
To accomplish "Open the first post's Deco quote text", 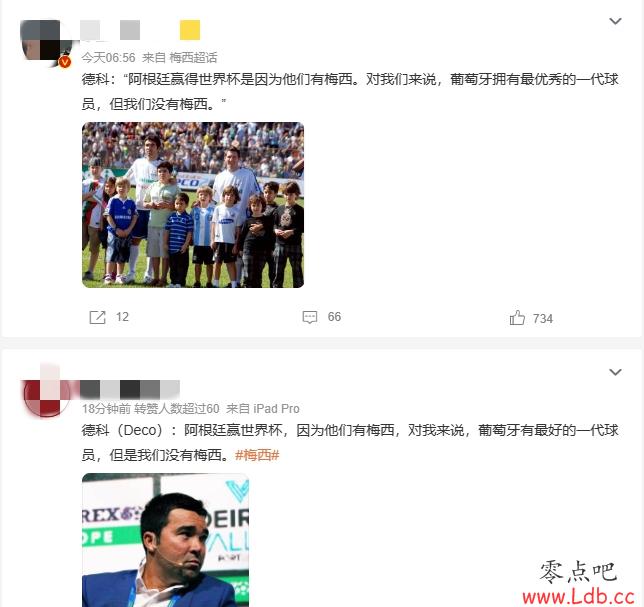I will tap(350, 91).
